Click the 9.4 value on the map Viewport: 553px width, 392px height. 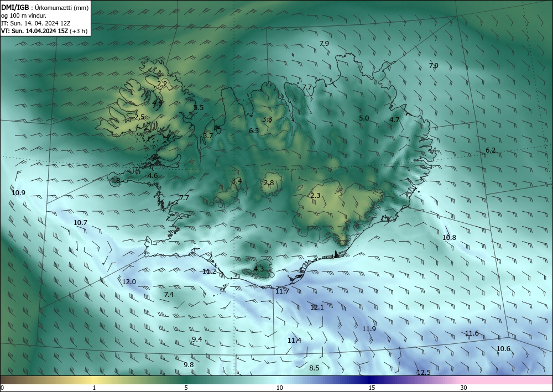coord(197,339)
